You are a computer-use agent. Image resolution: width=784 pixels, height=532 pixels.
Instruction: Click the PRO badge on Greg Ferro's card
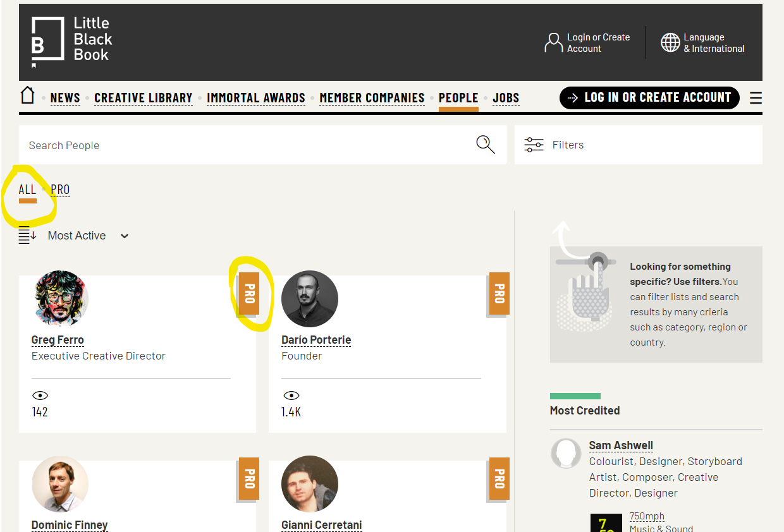pos(249,293)
